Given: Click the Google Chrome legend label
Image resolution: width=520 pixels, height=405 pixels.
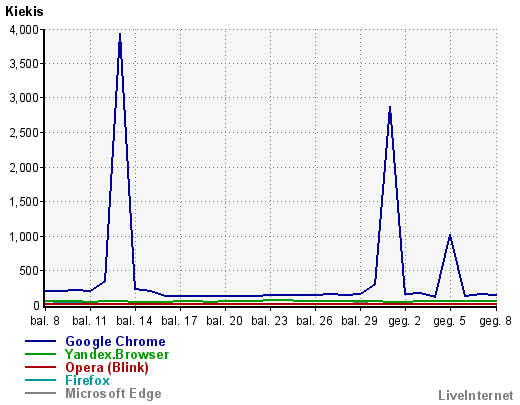Looking at the screenshot, I should click(x=115, y=342).
